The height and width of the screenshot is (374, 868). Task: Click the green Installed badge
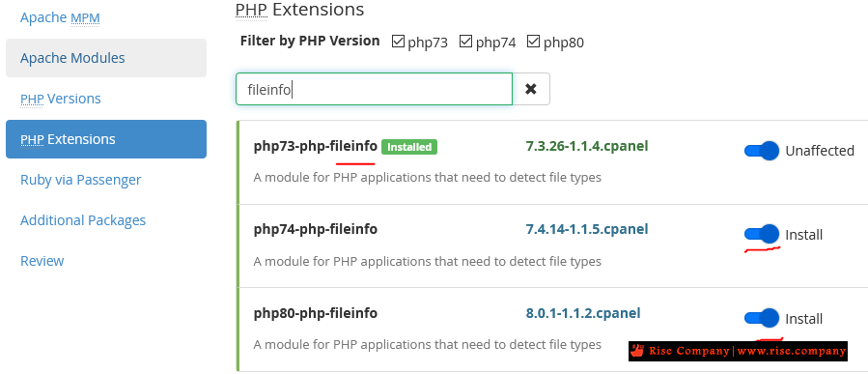click(x=409, y=147)
